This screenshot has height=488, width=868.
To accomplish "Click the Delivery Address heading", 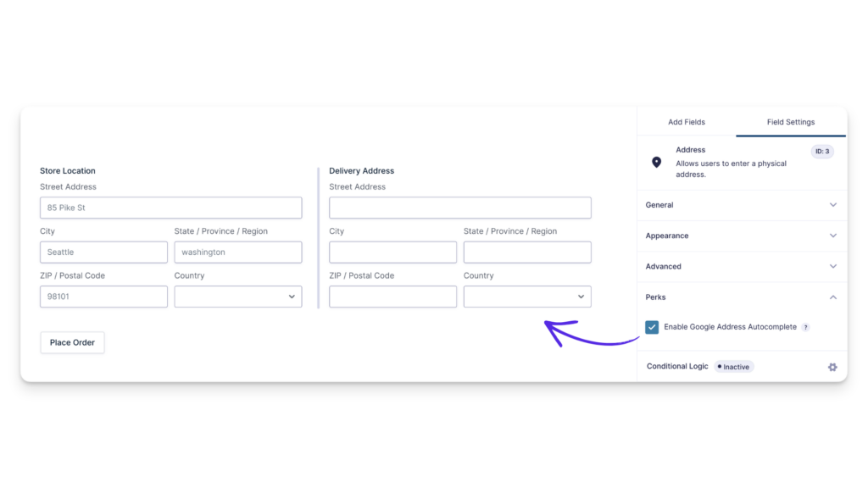I will pyautogui.click(x=361, y=171).
